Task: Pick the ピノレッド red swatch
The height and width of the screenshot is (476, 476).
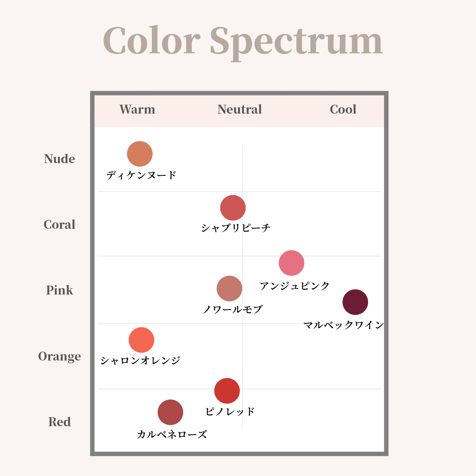Action: 227,391
